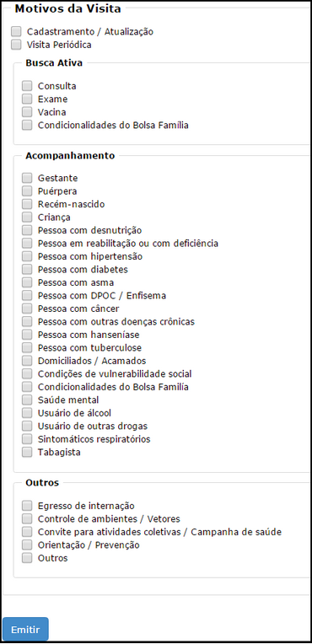Click the blue Emitir button

point(25,629)
